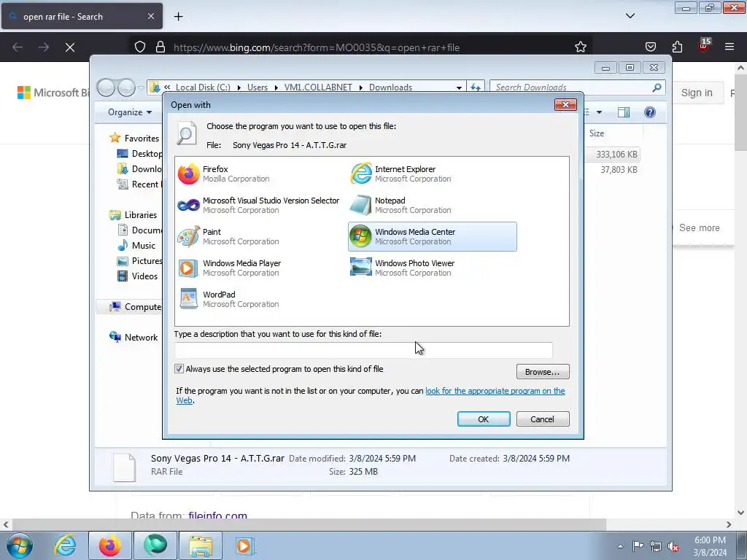Image resolution: width=747 pixels, height=560 pixels.
Task: Click Local Disk (C:) in the address path
Action: (203, 87)
